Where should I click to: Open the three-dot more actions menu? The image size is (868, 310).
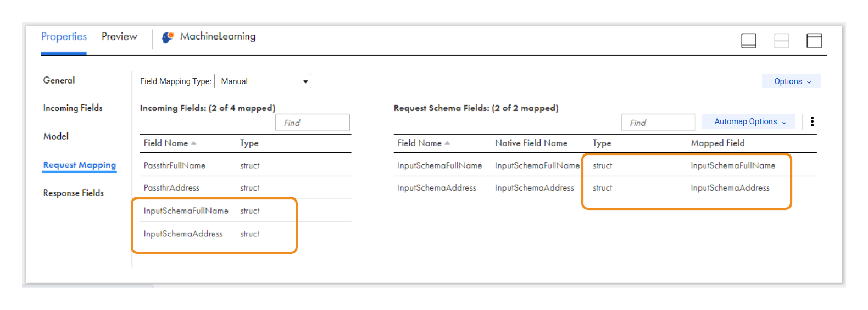tap(812, 121)
